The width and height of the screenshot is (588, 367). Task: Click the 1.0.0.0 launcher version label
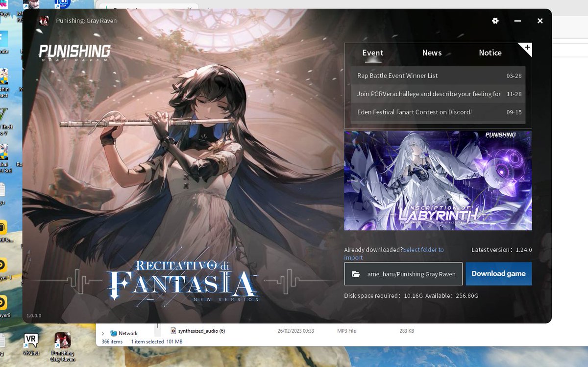click(34, 315)
